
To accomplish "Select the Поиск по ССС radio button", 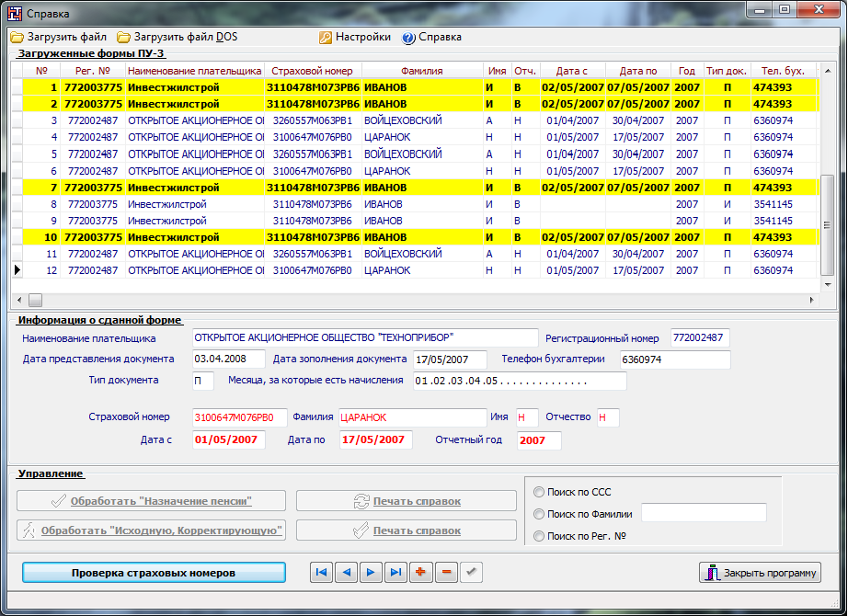I will point(539,492).
